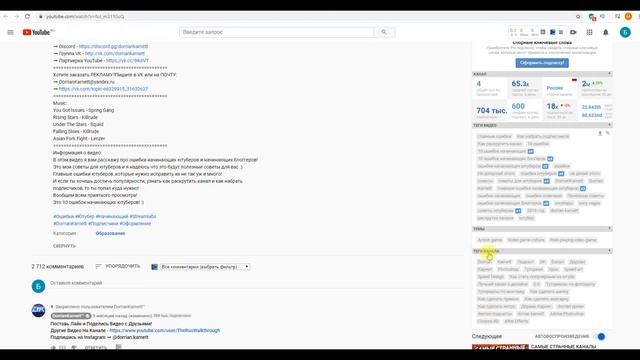The image size is (640, 360).
Task: Click the search magnifier button
Action: click(384, 32)
